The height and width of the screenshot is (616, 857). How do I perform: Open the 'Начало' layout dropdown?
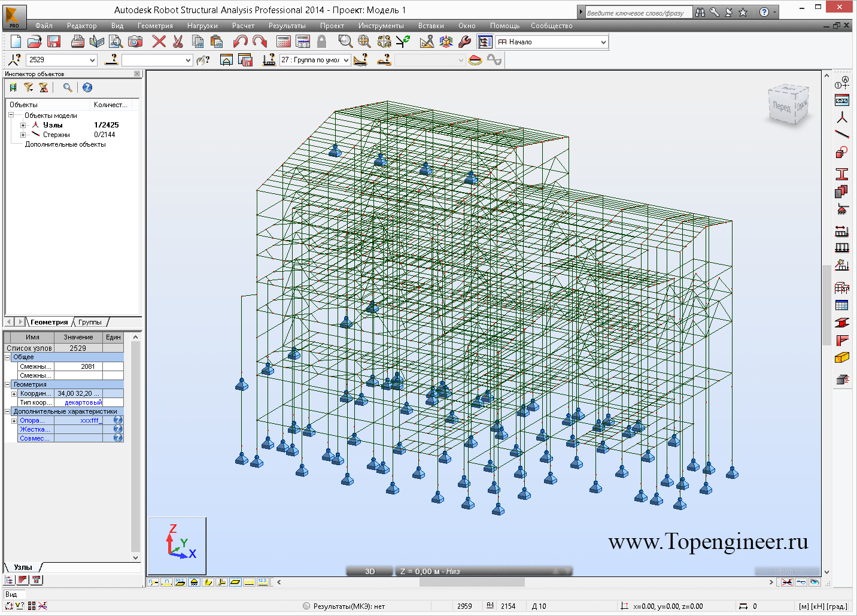(x=603, y=42)
